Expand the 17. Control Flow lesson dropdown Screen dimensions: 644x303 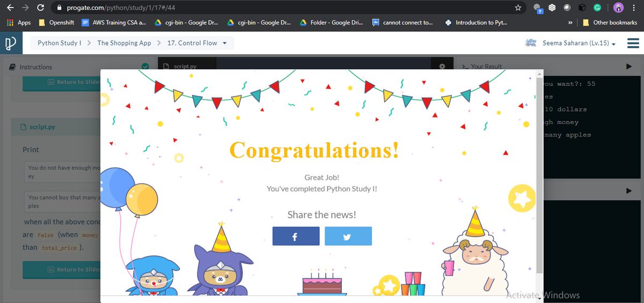[x=197, y=43]
